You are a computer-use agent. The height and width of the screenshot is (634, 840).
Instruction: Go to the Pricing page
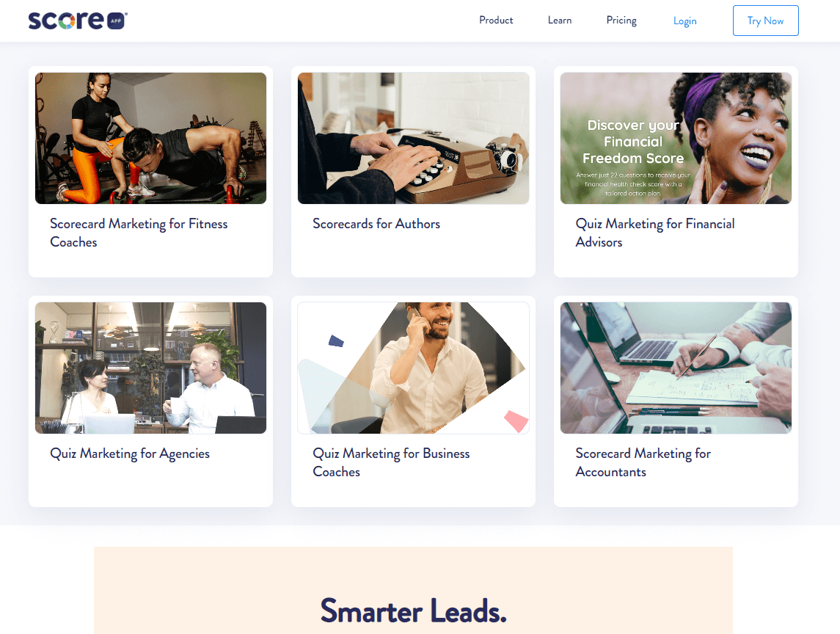click(621, 21)
